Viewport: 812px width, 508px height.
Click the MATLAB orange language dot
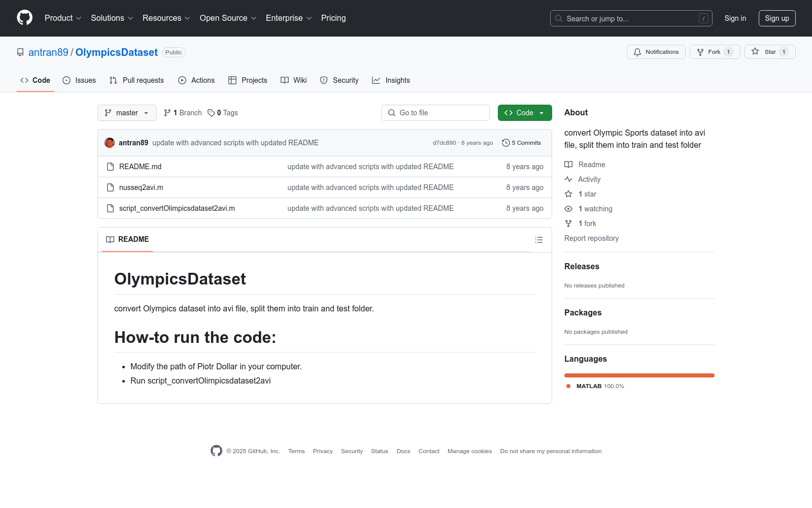click(x=568, y=386)
